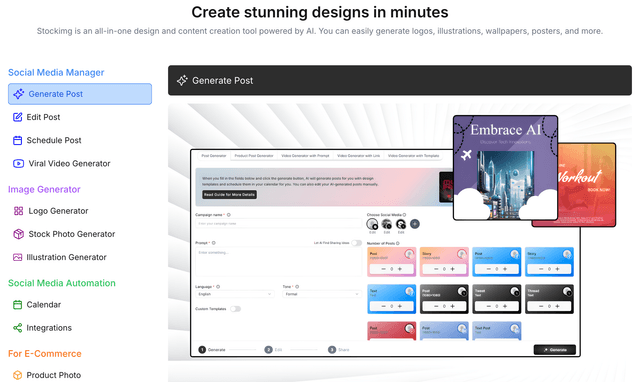Viewport: 640px width, 382px height.
Task: Click the black Generate button
Action: coord(555,350)
